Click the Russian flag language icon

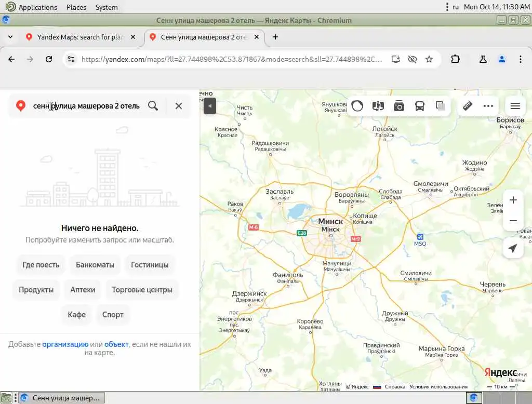(377, 387)
